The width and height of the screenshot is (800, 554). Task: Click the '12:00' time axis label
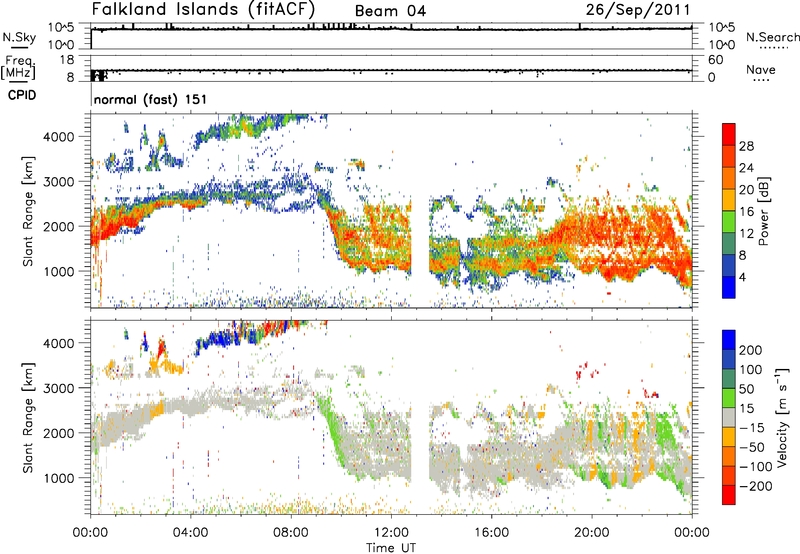pos(391,533)
